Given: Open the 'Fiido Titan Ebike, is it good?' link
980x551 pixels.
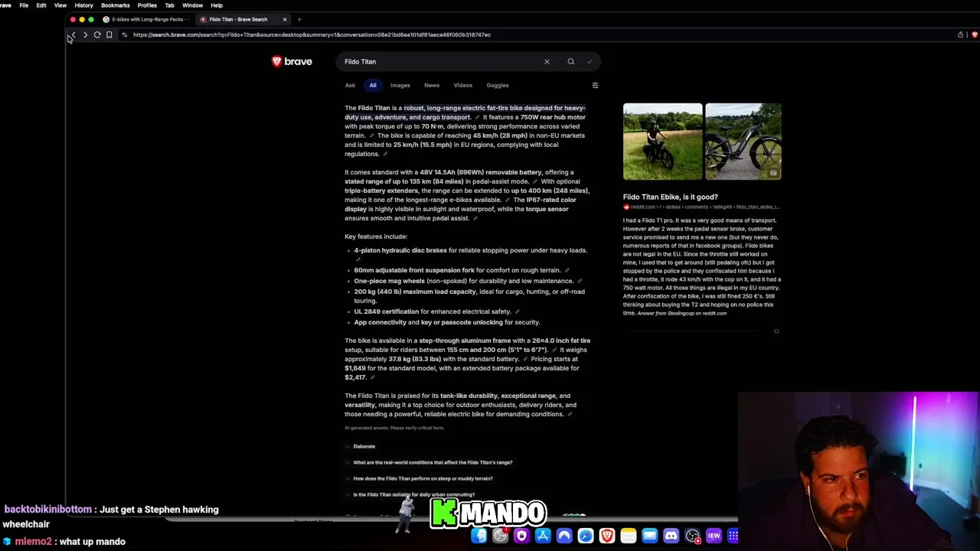Looking at the screenshot, I should (670, 197).
